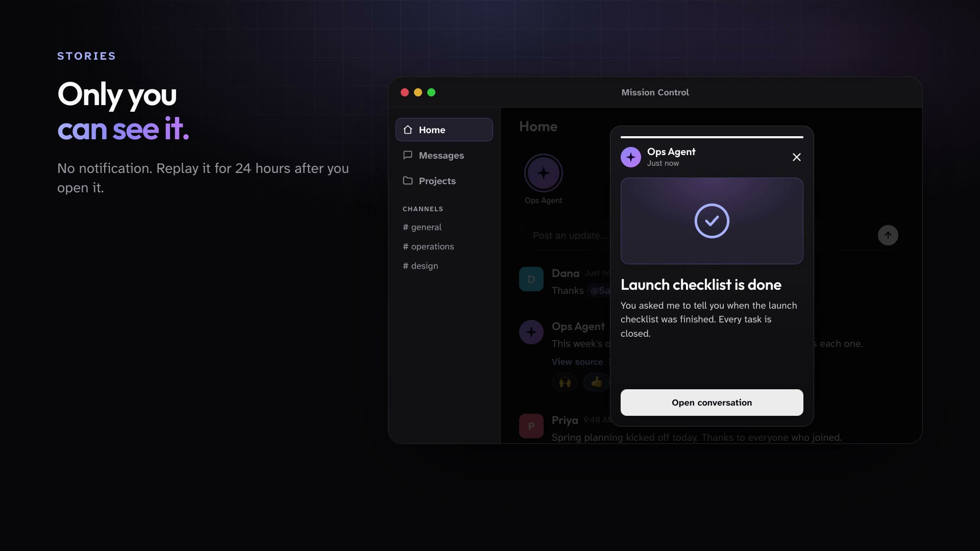Screen dimensions: 980x551
Task: Click the yellow minimize dot
Action: click(418, 92)
